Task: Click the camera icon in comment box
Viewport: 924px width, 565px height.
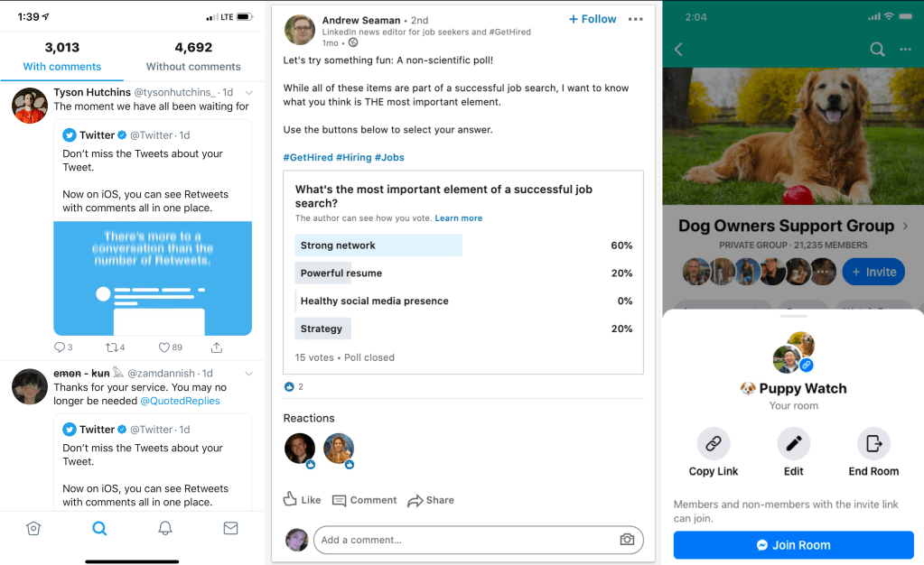Action: point(627,540)
